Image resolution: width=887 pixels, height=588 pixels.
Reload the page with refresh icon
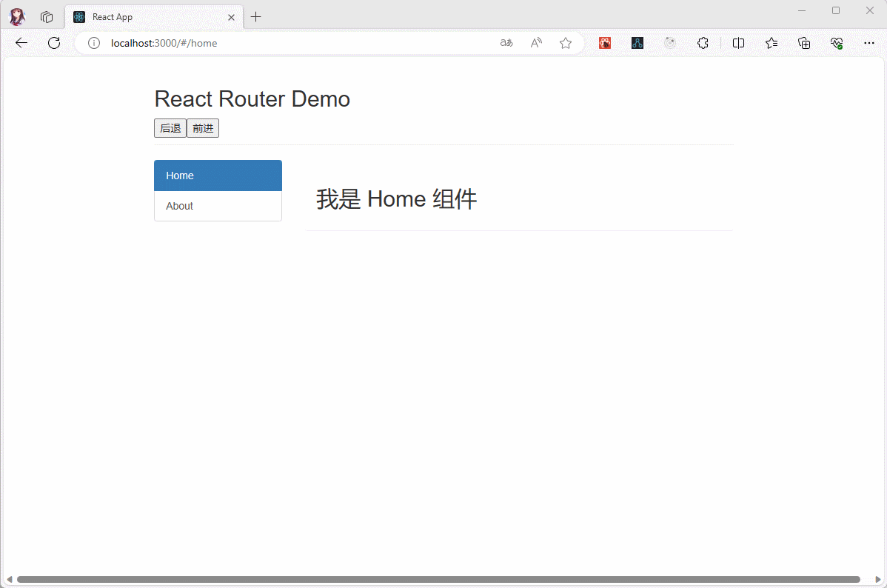54,43
